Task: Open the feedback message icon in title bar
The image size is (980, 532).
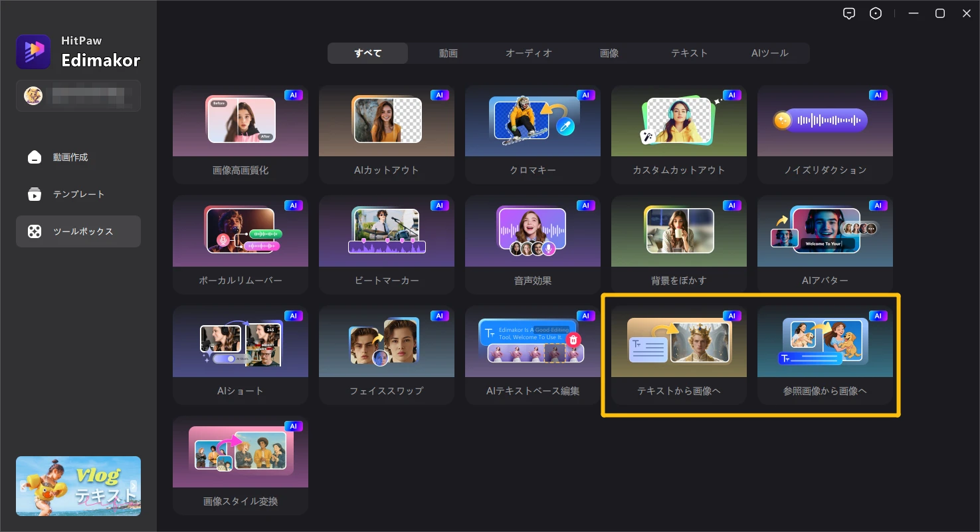Action: click(848, 13)
